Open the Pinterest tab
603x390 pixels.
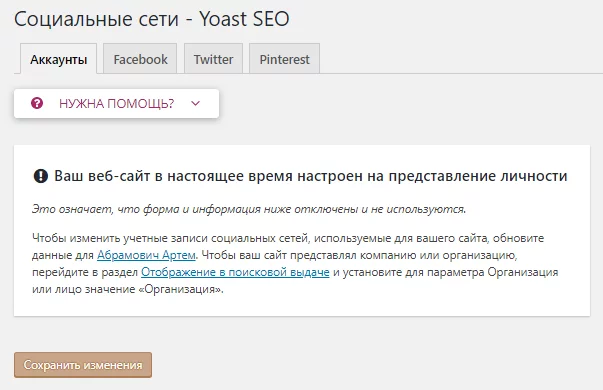tap(284, 59)
